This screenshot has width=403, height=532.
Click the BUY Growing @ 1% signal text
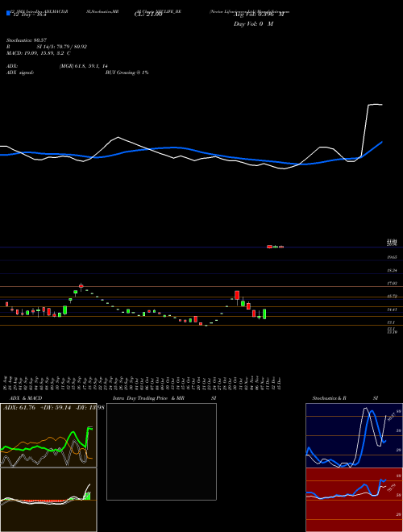127,73
